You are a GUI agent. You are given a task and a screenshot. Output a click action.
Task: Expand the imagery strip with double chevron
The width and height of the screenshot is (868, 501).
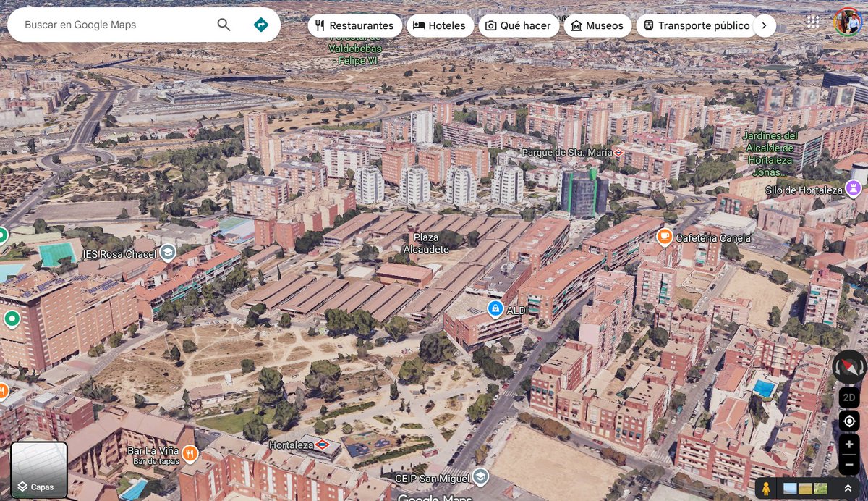coord(847,489)
